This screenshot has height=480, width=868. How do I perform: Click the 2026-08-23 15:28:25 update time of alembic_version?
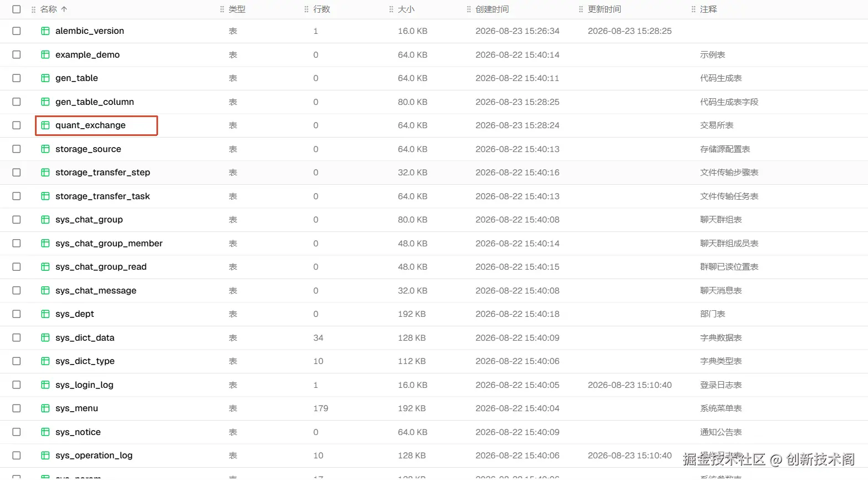pos(630,31)
